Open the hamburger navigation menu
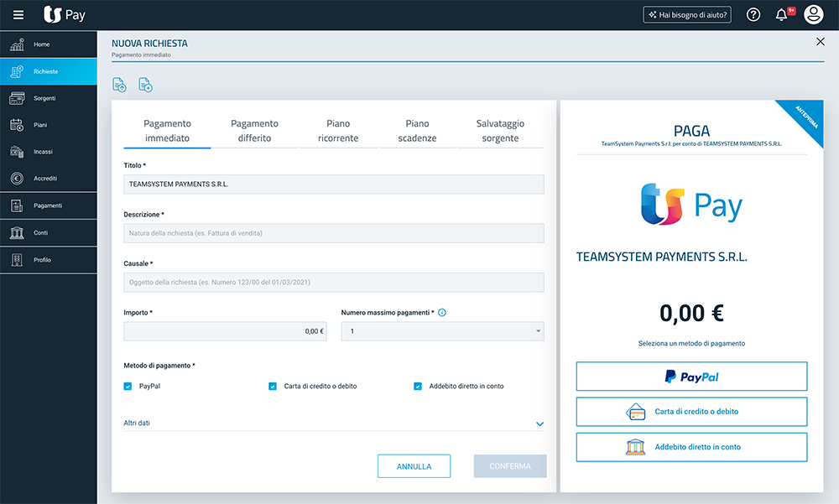839x504 pixels. [x=18, y=14]
